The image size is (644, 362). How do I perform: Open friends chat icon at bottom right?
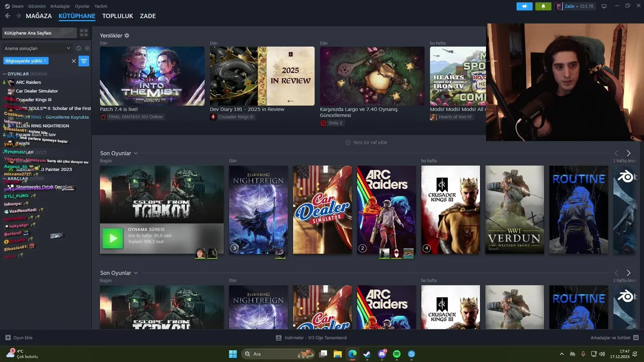pos(636,338)
